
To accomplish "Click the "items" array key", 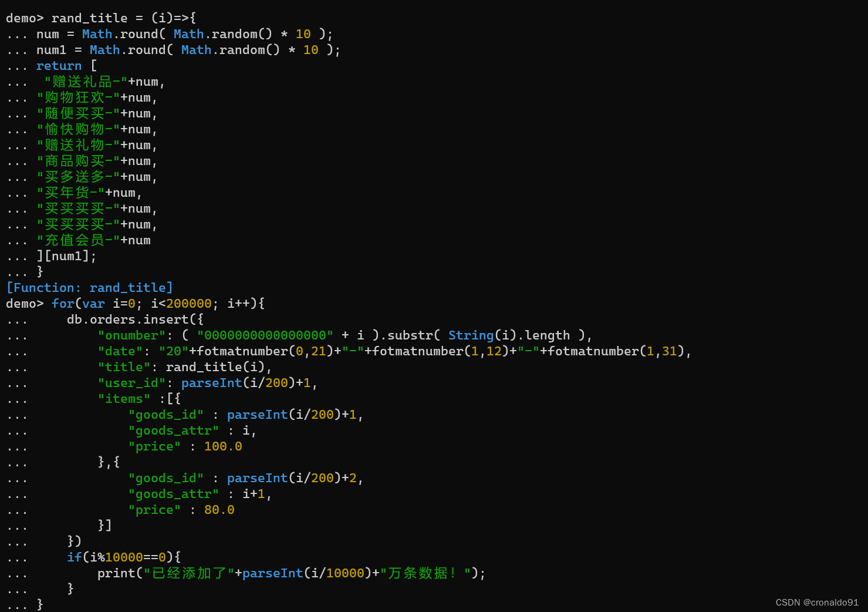I will (124, 399).
